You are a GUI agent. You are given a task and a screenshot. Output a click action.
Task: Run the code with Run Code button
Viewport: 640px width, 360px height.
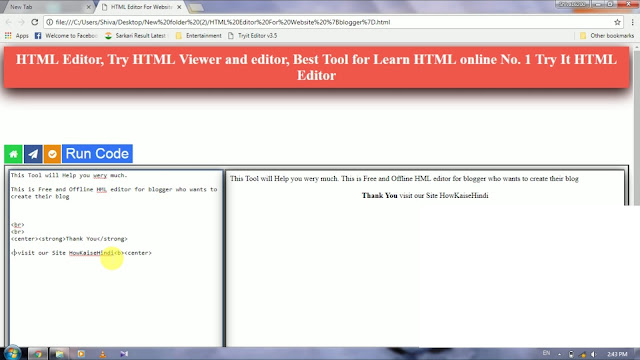97,154
